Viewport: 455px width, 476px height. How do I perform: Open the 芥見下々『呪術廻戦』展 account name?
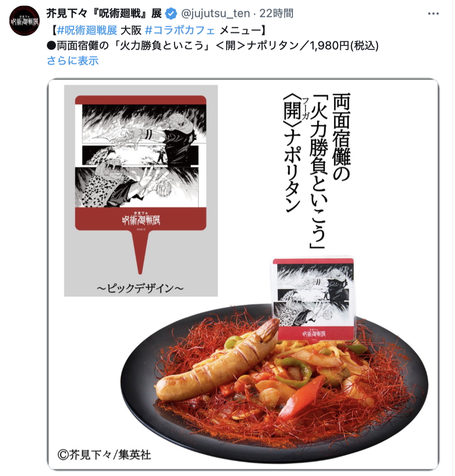pyautogui.click(x=104, y=13)
